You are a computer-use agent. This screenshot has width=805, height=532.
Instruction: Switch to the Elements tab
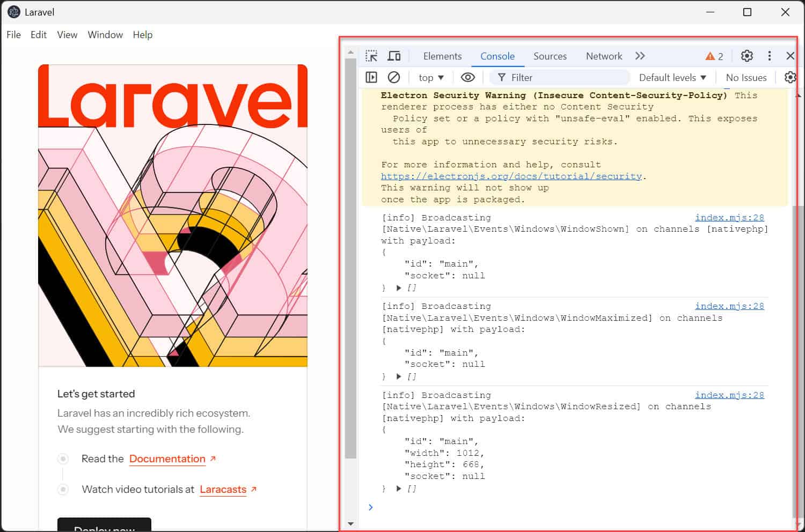(x=442, y=56)
